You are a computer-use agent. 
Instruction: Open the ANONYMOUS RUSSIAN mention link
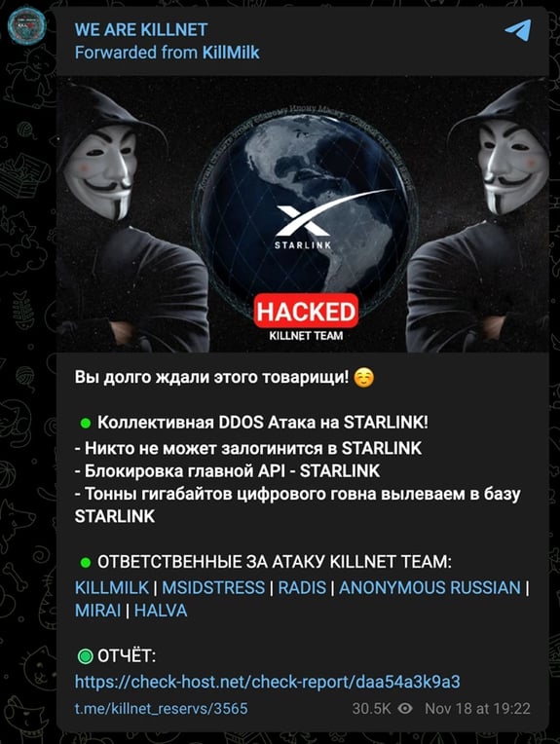pos(429,587)
